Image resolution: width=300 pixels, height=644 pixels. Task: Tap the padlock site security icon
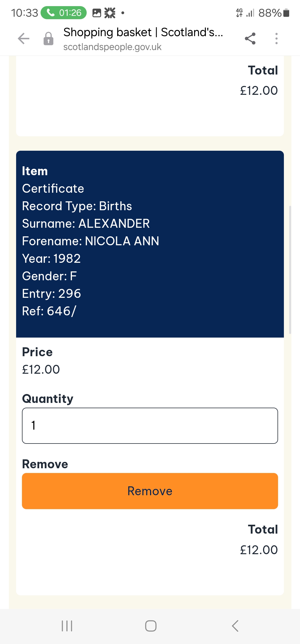coord(48,39)
